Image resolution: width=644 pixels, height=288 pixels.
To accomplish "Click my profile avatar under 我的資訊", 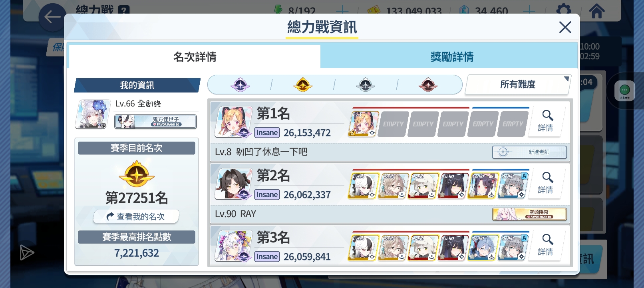I will [93, 114].
